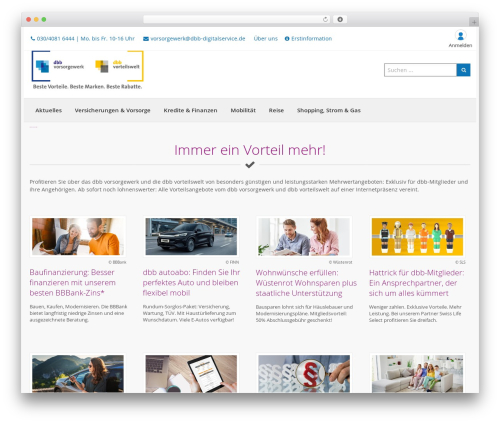Click the dbb vorsorgewerk logo
500x423 pixels.
tap(59, 66)
